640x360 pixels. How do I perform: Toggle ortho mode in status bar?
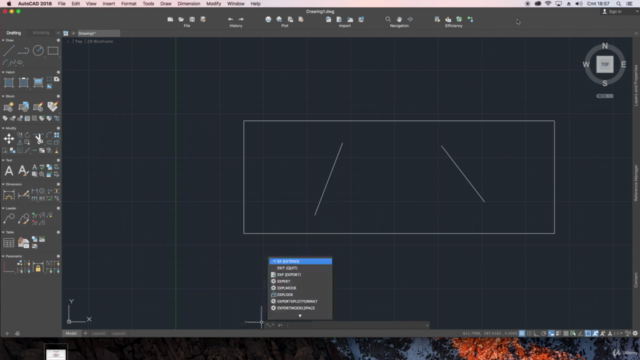click(536, 333)
